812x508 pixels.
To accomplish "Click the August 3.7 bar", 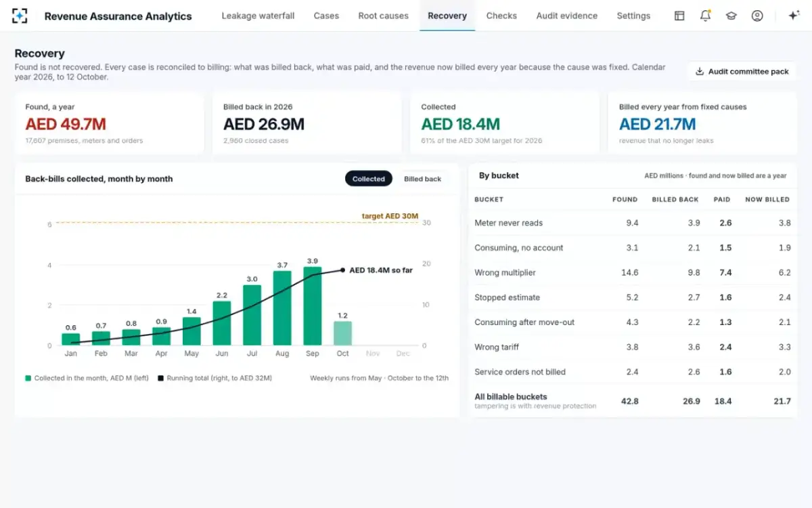I will [x=282, y=308].
